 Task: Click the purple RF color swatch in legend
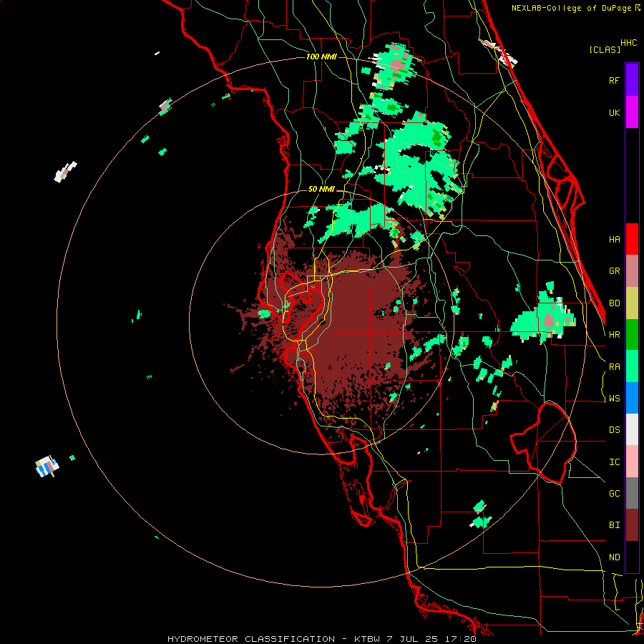(x=632, y=79)
